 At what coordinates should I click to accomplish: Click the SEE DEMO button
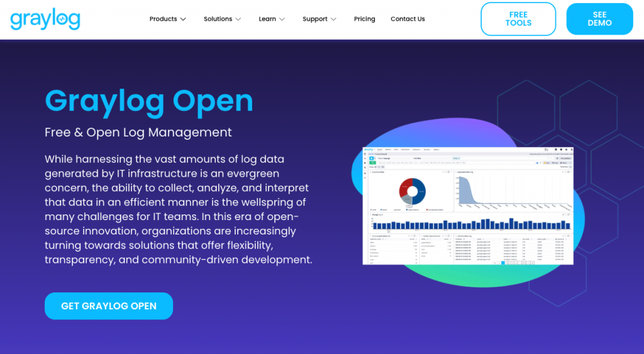tap(599, 19)
